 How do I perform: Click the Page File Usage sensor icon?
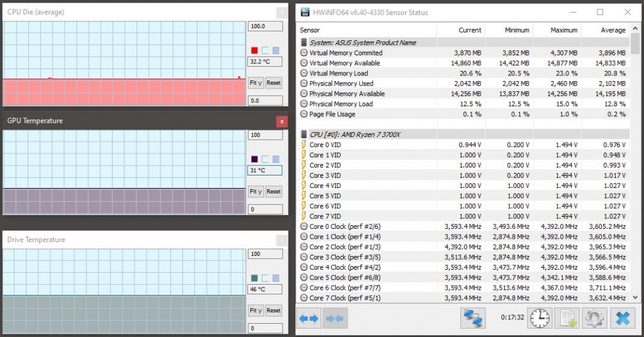pos(304,114)
